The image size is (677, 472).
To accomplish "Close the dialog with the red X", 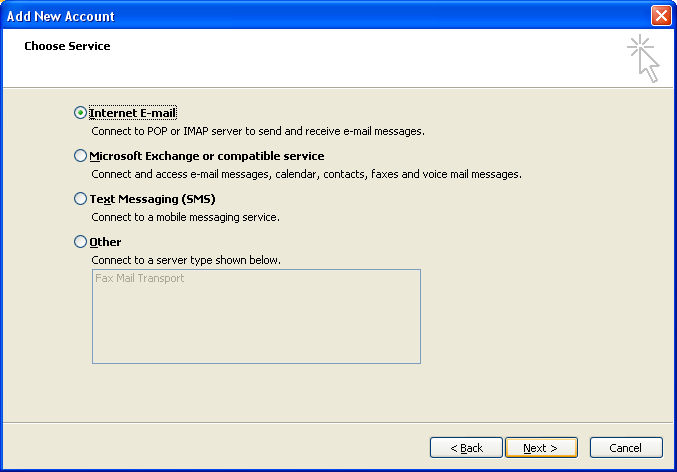I will [661, 16].
